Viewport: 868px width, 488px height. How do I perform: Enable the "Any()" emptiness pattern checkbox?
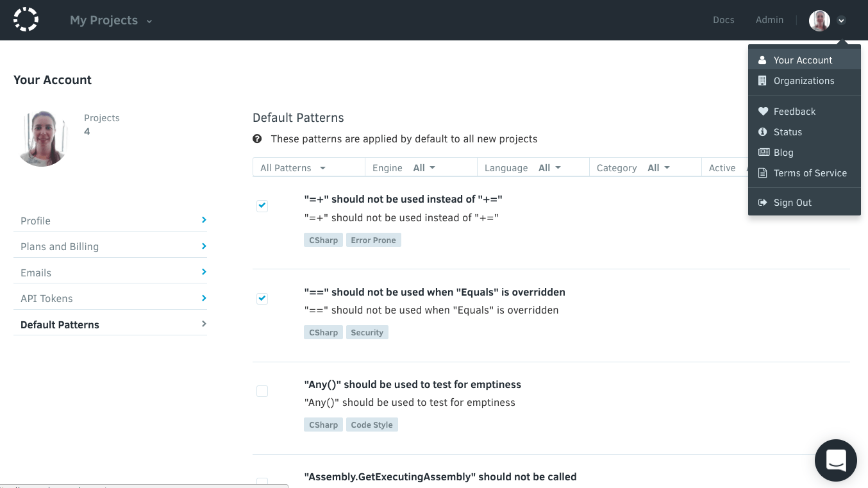point(262,391)
